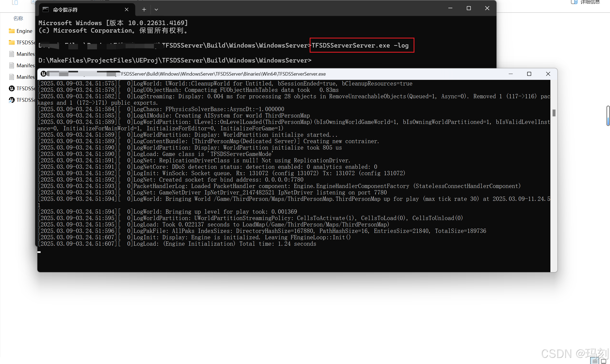
Task: Expand the terminal profile dropdown chevron
Action: 156,10
